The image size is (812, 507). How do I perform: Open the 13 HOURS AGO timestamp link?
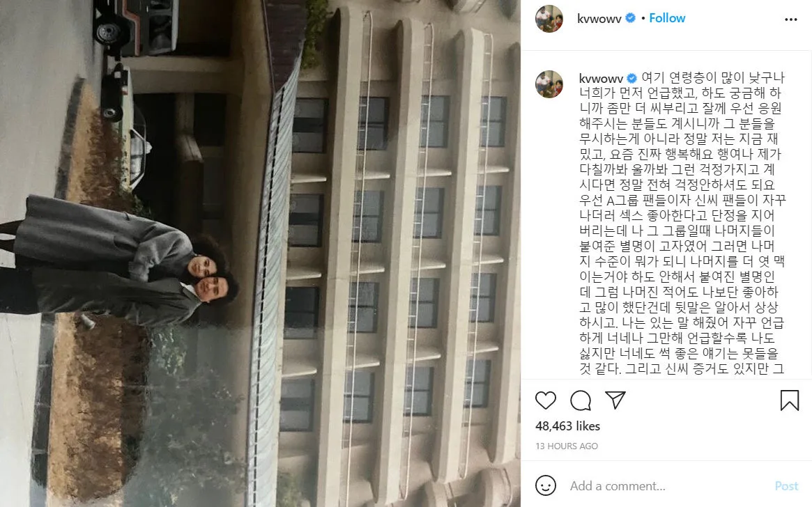[567, 446]
